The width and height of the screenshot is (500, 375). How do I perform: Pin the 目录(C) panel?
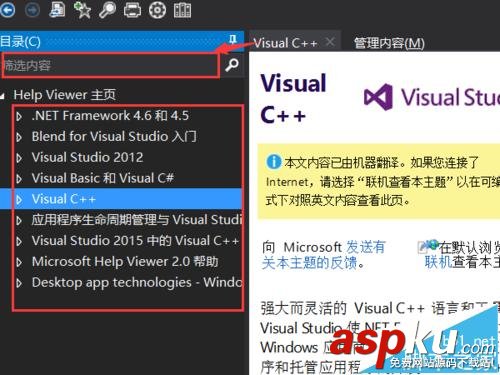[233, 40]
